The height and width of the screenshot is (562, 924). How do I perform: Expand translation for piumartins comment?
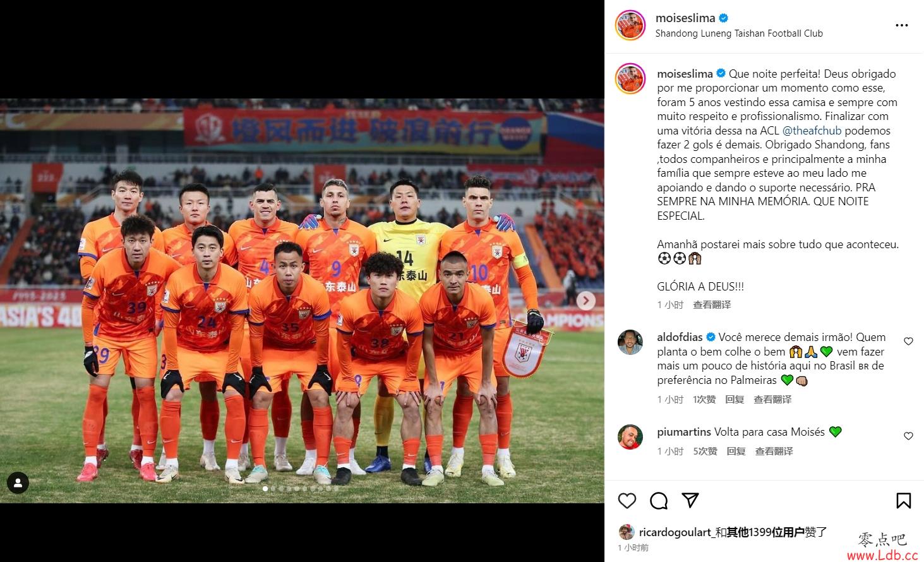pyautogui.click(x=774, y=451)
